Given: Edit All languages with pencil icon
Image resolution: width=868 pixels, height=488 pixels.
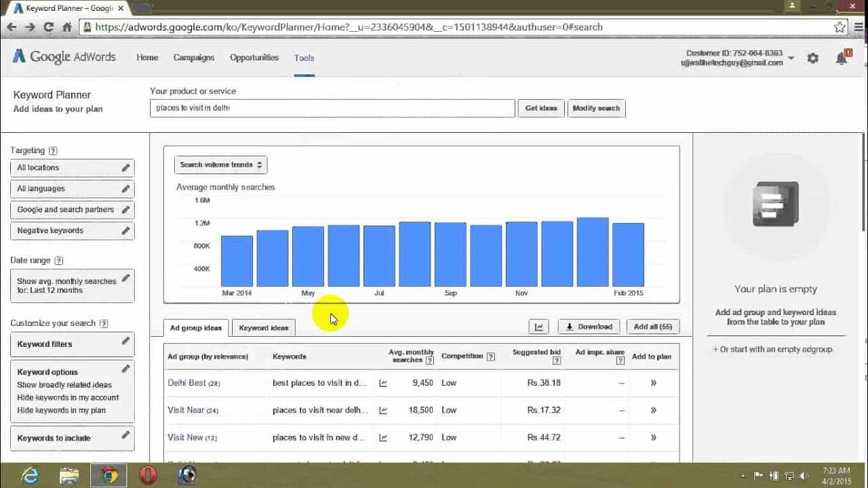Looking at the screenshot, I should coord(125,188).
